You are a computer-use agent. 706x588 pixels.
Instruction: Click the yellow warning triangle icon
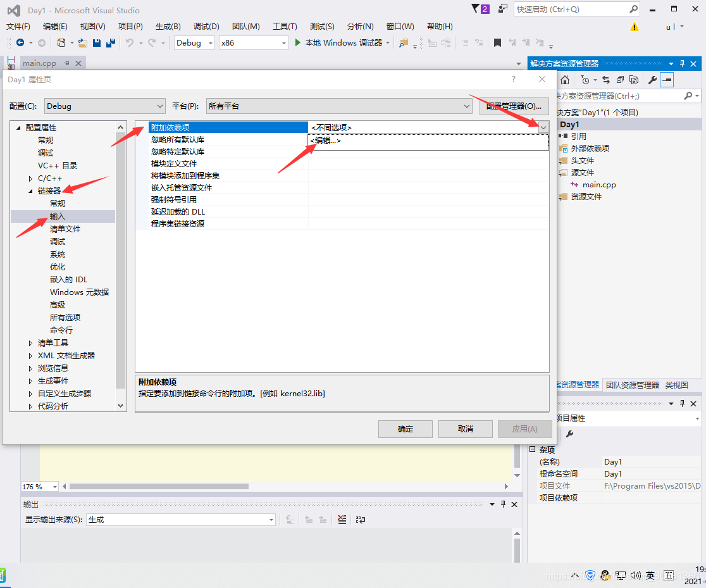pos(635,27)
